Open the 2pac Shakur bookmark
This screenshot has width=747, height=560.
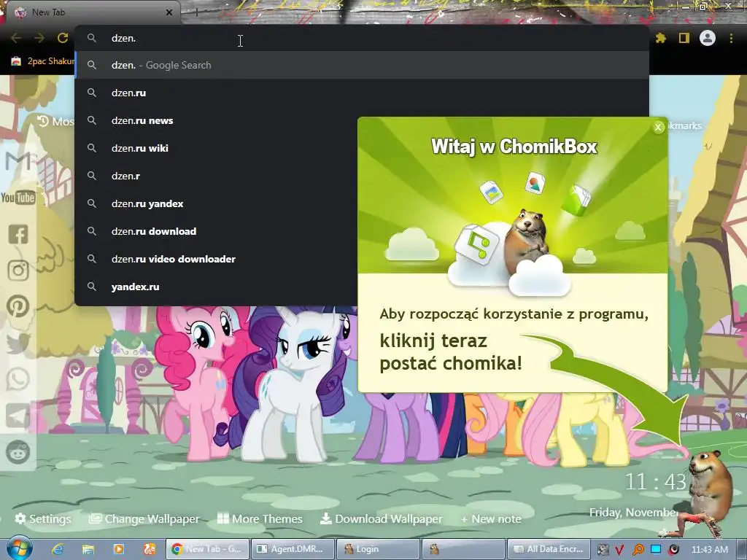pyautogui.click(x=42, y=61)
